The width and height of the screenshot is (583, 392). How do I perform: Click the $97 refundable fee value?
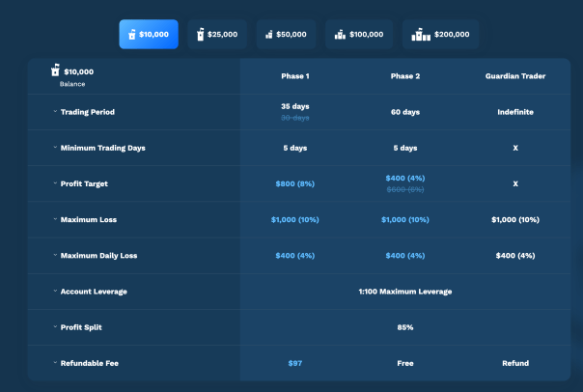(294, 363)
